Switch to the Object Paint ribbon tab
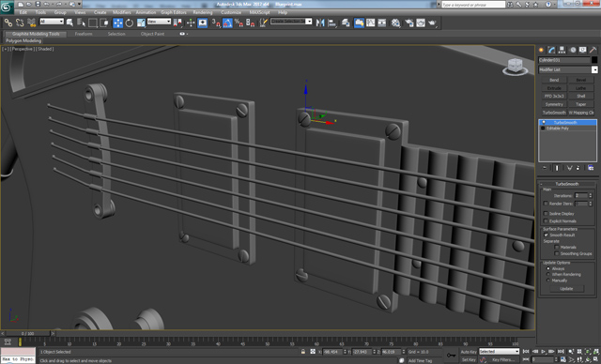 (x=152, y=34)
